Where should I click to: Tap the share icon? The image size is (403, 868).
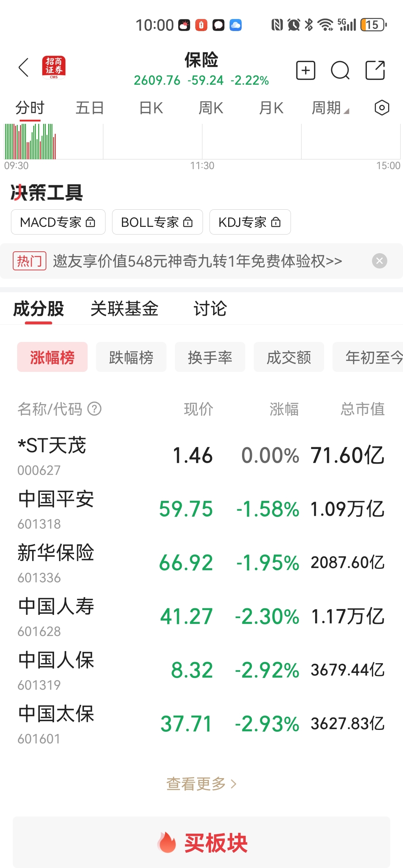(375, 70)
